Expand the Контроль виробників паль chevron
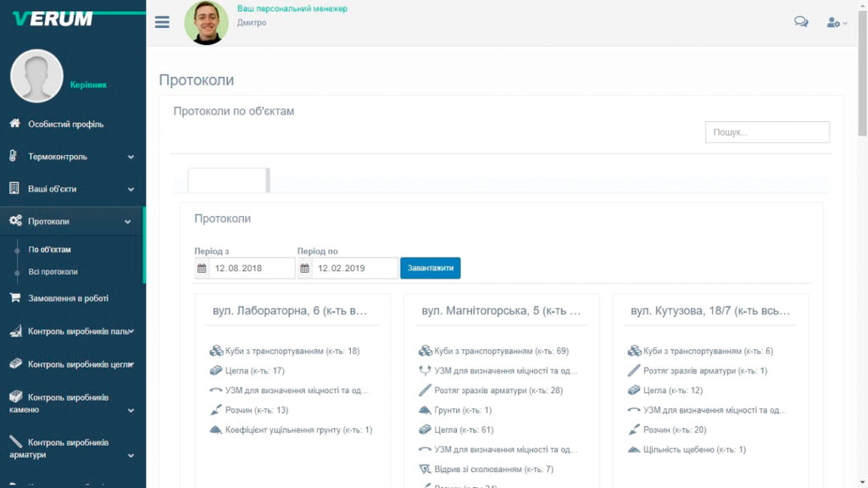This screenshot has width=868, height=488. tap(131, 331)
